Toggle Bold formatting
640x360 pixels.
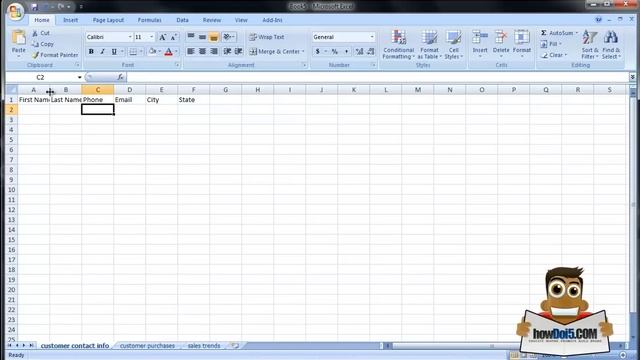91,51
